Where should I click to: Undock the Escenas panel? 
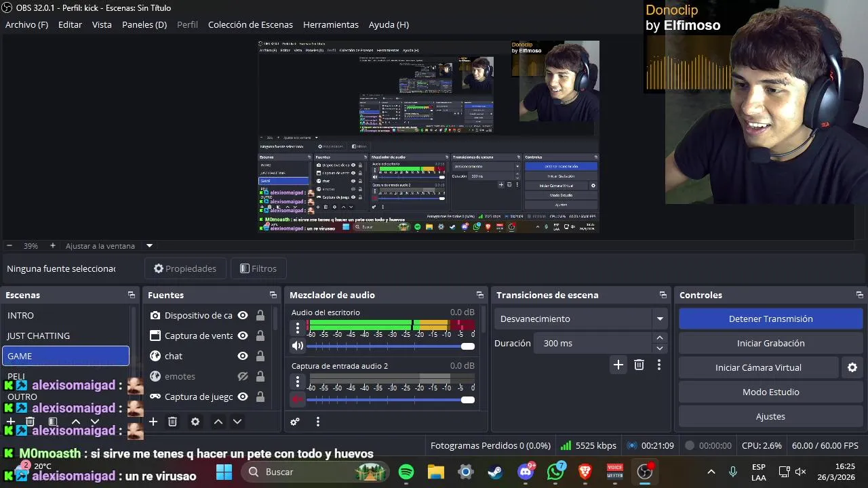[x=131, y=295]
